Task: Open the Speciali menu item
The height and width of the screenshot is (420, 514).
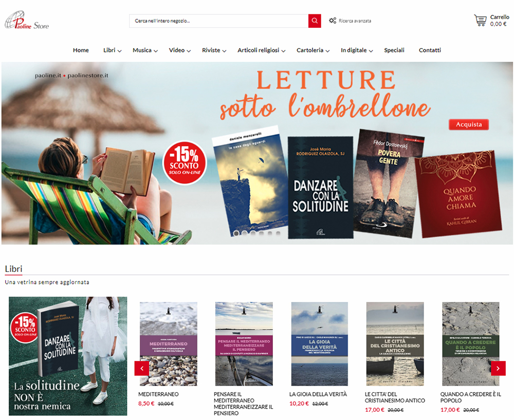Action: coord(394,50)
